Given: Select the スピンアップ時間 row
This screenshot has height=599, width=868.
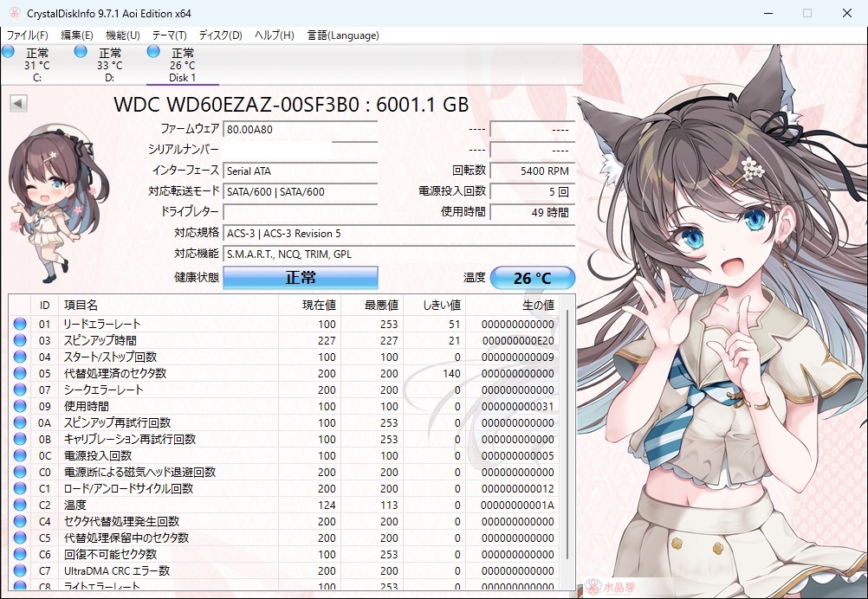Looking at the screenshot, I should (284, 340).
